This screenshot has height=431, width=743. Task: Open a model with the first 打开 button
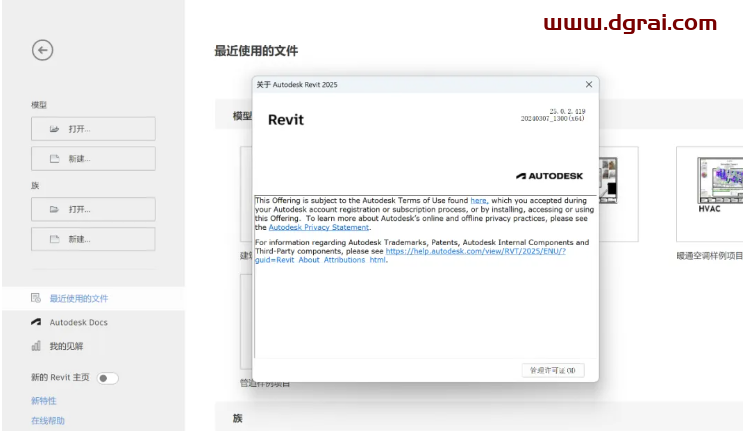pyautogui.click(x=93, y=129)
